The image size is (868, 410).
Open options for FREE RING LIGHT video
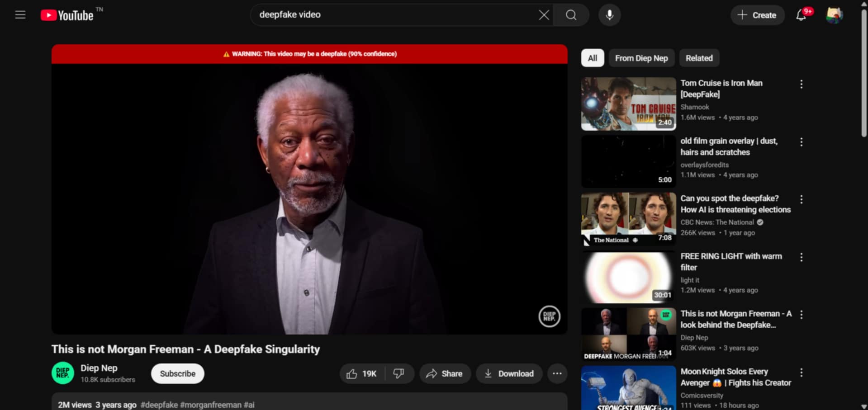click(801, 257)
